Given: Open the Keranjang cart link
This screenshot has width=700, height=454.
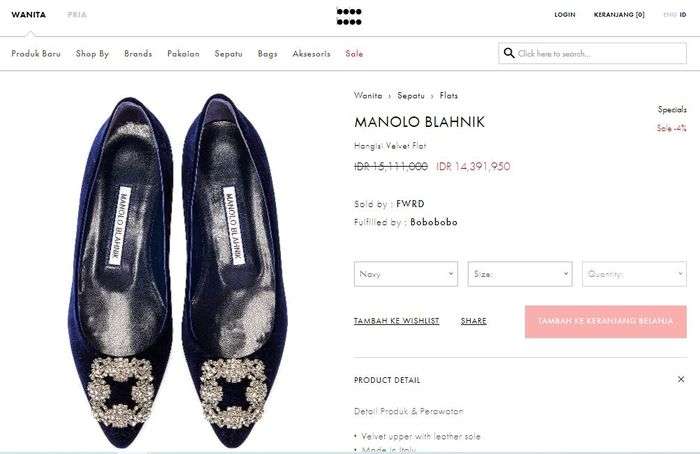Looking at the screenshot, I should click(619, 15).
